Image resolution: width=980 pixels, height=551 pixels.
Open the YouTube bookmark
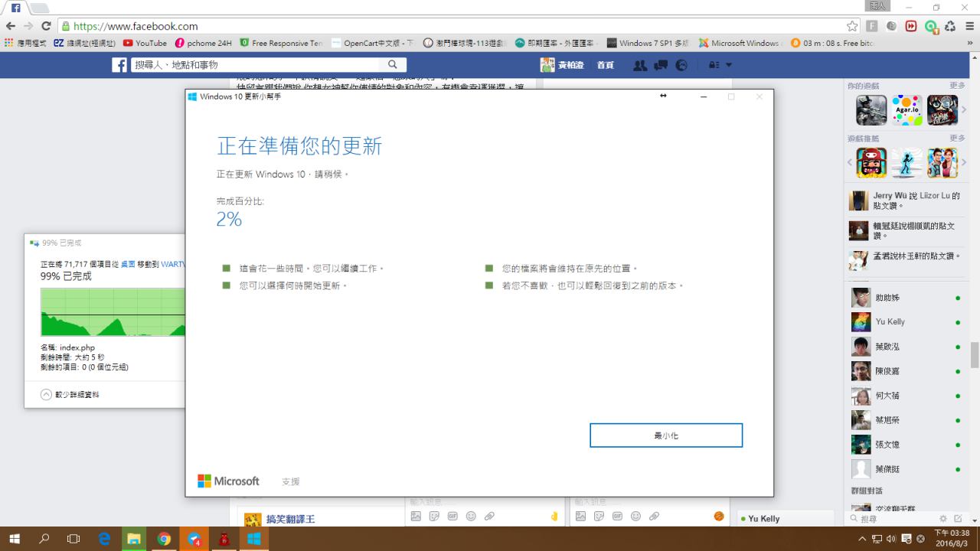pos(145,43)
